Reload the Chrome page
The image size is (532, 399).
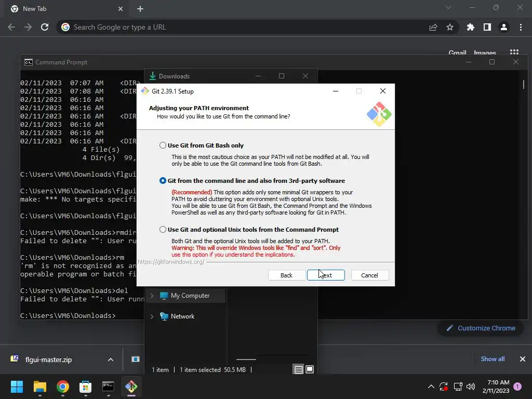pos(45,27)
